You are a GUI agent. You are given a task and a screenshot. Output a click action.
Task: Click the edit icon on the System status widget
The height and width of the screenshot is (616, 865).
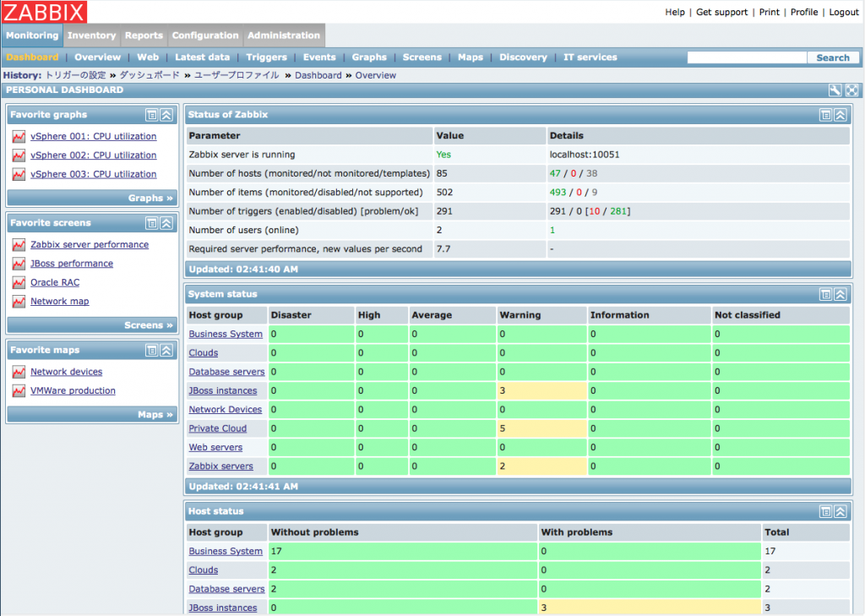click(825, 293)
